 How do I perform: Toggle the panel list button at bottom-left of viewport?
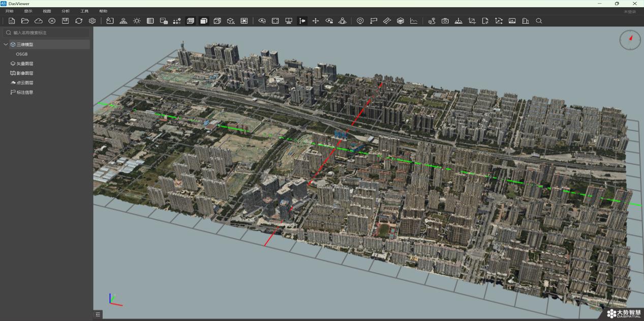[x=98, y=314]
